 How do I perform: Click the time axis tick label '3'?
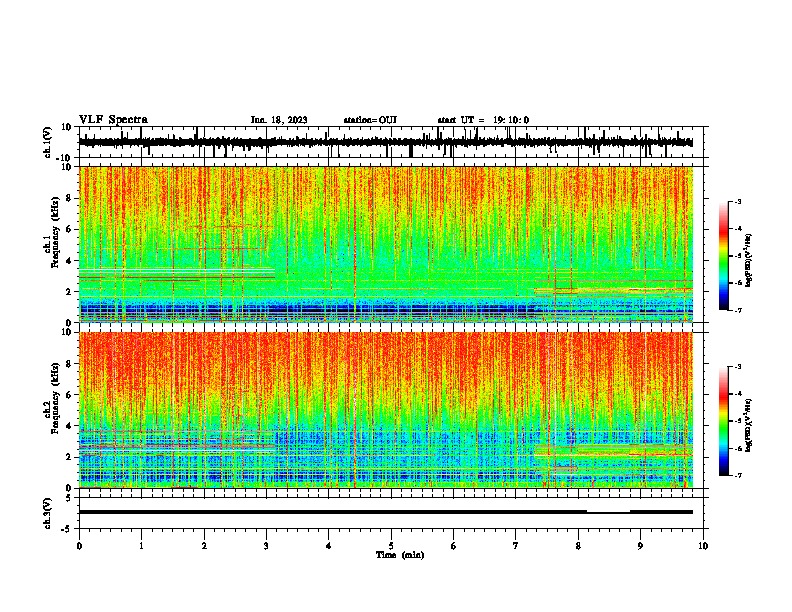[x=266, y=546]
